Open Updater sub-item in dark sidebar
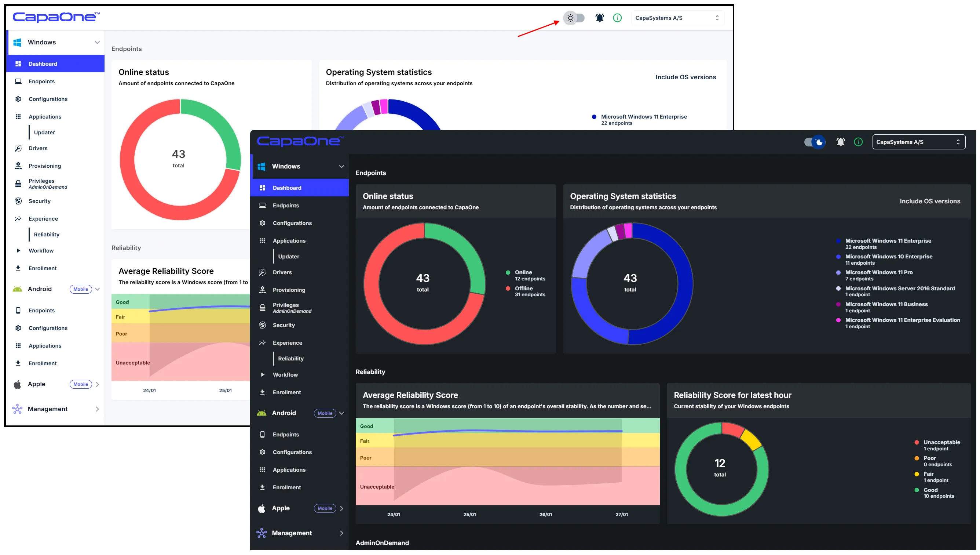The height and width of the screenshot is (555, 980). pyautogui.click(x=288, y=257)
